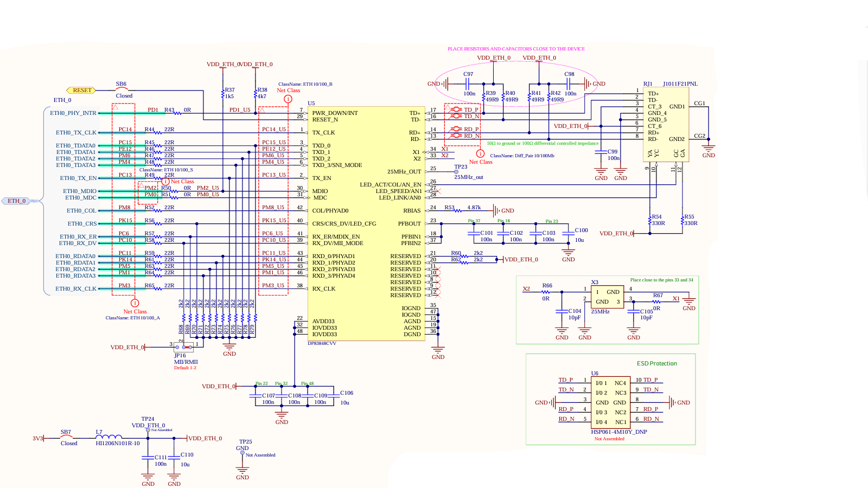Click the "Default 1-2" red note

185,368
